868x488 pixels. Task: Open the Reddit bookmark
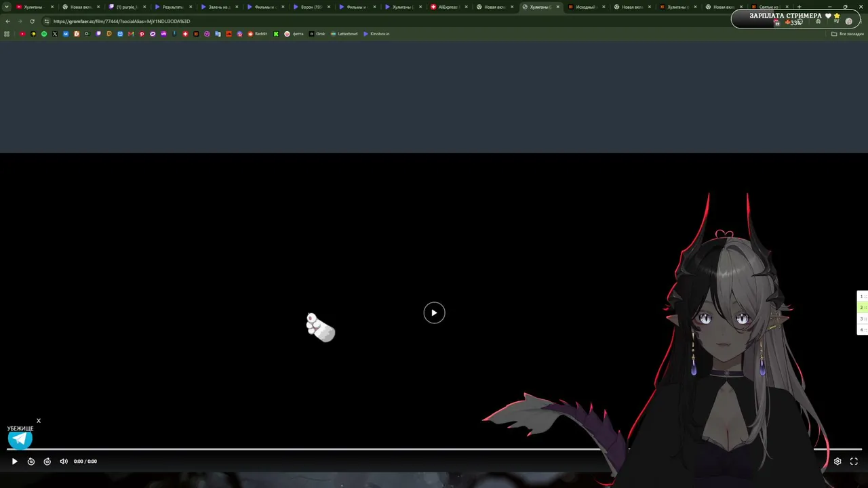(x=258, y=34)
